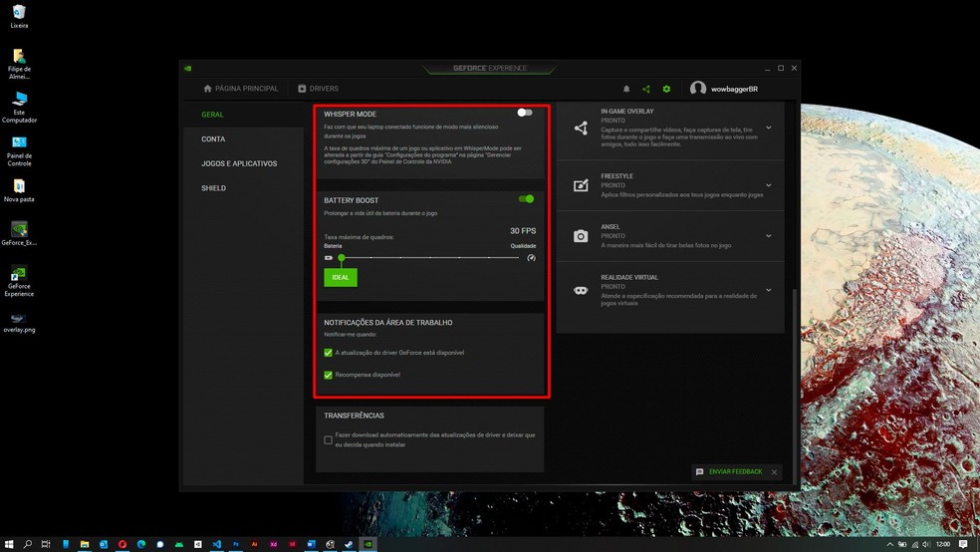This screenshot has width=980, height=552.
Task: Click the wowbaggerBR profile avatar
Action: [698, 89]
